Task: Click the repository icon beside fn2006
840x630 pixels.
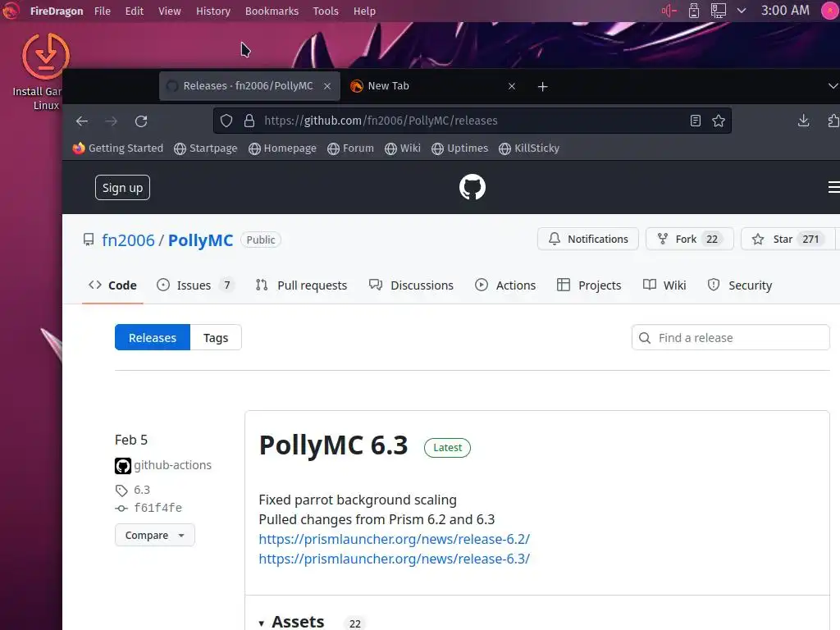Action: click(89, 240)
